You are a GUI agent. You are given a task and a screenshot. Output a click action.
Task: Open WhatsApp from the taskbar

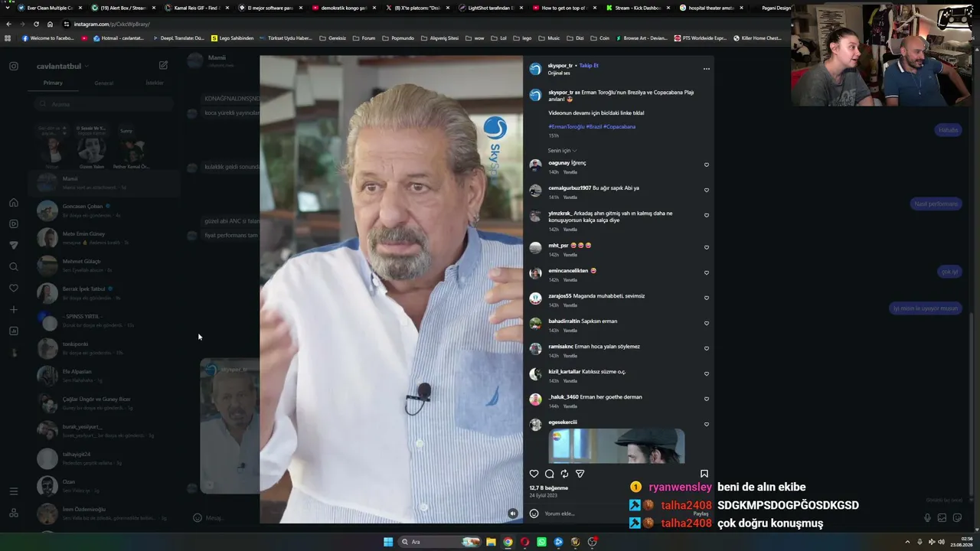[x=541, y=542]
